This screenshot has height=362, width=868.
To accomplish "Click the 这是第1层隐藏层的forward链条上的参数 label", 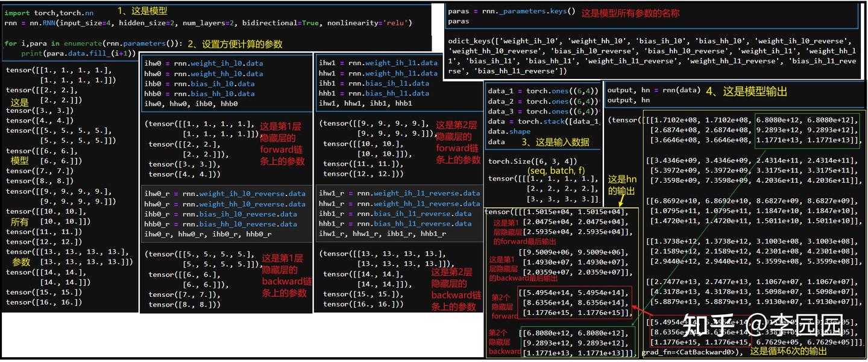I will [x=283, y=144].
